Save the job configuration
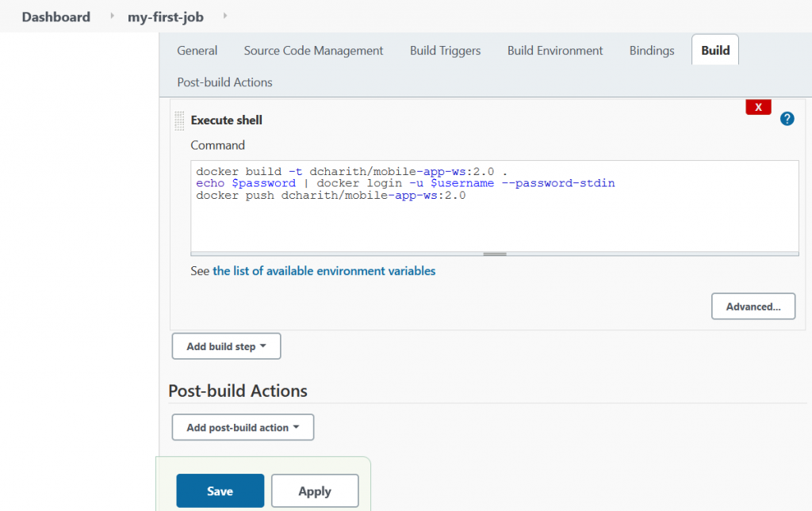 point(220,491)
